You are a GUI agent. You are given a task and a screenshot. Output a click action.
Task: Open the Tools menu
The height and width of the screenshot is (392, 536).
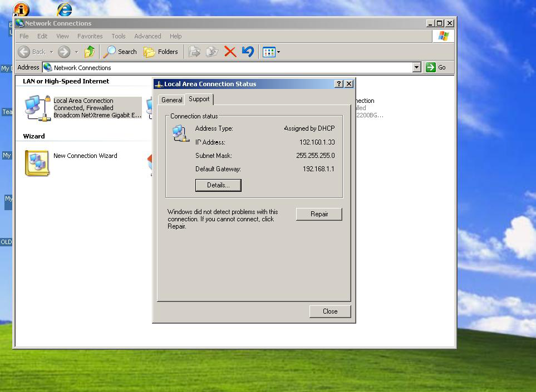pyautogui.click(x=118, y=36)
